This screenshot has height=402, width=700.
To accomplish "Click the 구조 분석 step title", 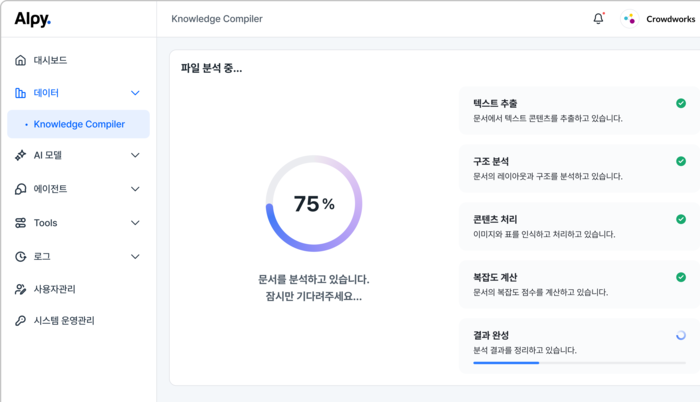I will click(491, 162).
